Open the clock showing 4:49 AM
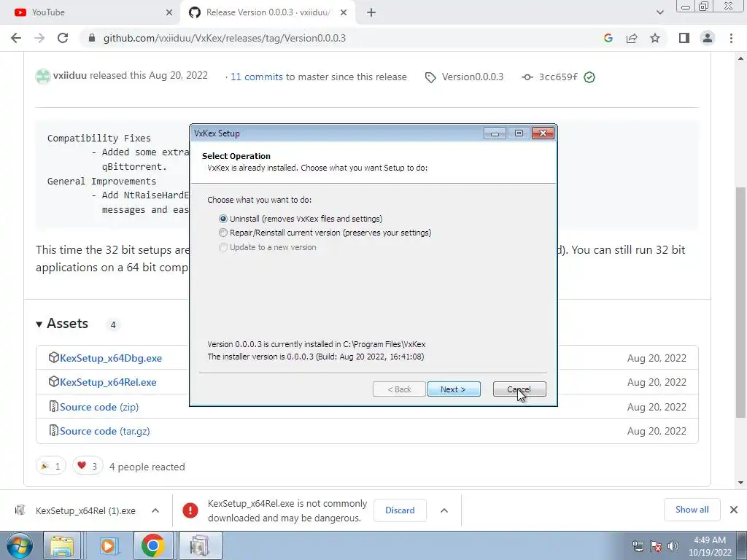747x560 pixels. (x=710, y=546)
